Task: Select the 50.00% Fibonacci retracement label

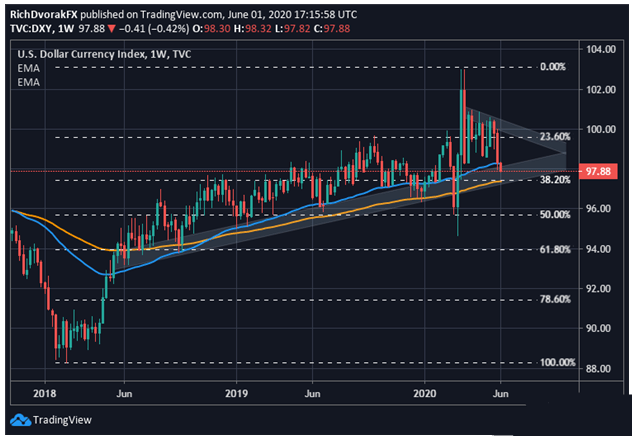Action: coord(555,214)
